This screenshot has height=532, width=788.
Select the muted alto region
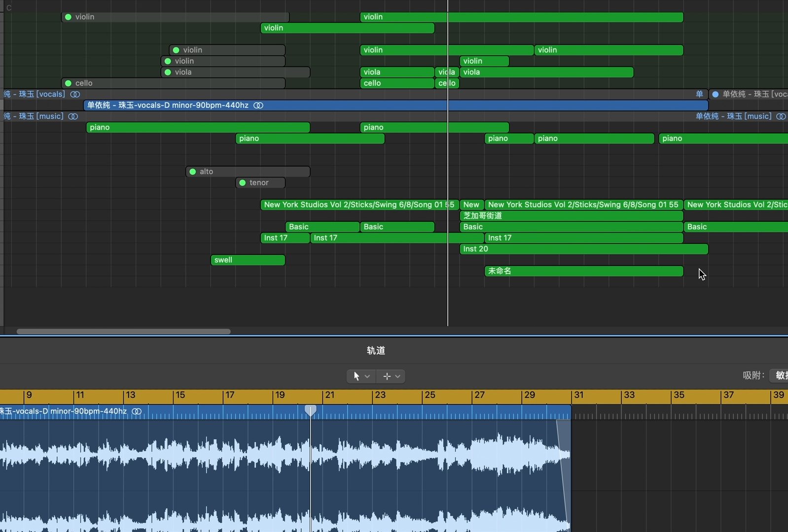[x=248, y=172]
